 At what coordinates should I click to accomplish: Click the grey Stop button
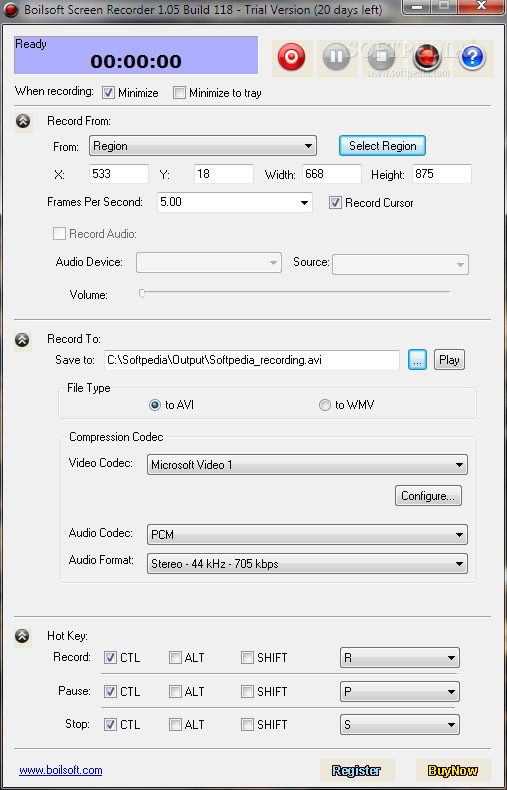click(x=382, y=56)
